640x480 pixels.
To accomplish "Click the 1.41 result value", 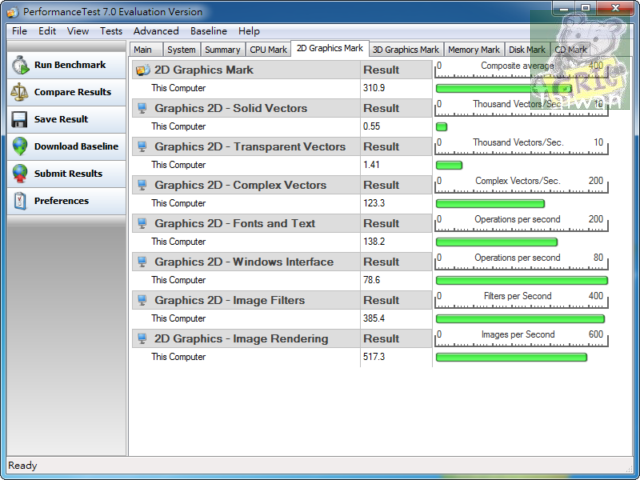I will point(371,164).
